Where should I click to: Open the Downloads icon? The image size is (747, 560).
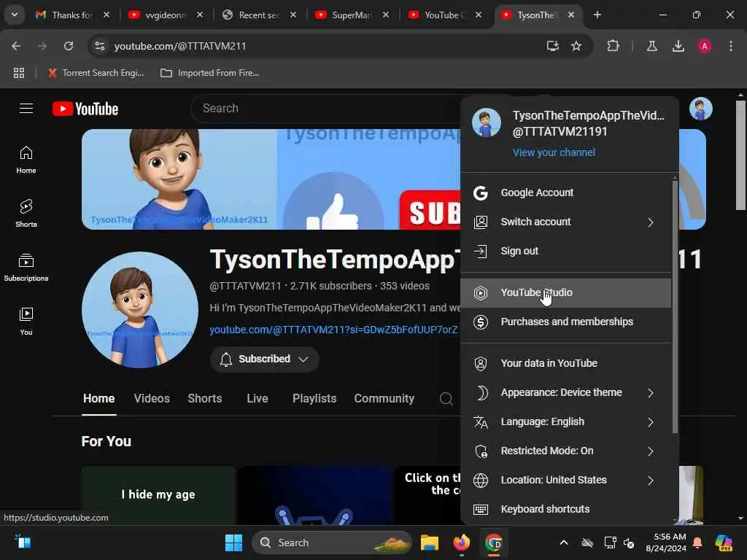tap(678, 46)
